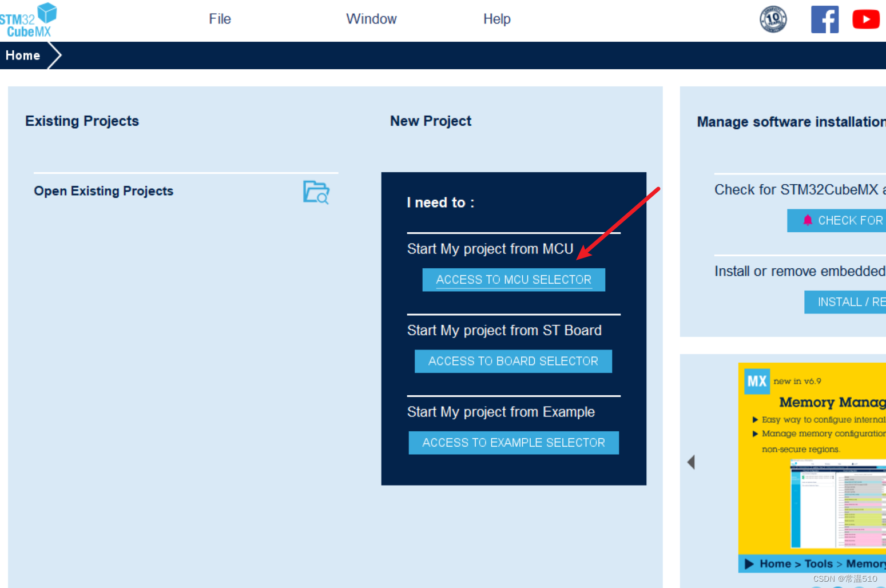
Task: Click 'new in v6.9' banner text
Action: pos(797,382)
